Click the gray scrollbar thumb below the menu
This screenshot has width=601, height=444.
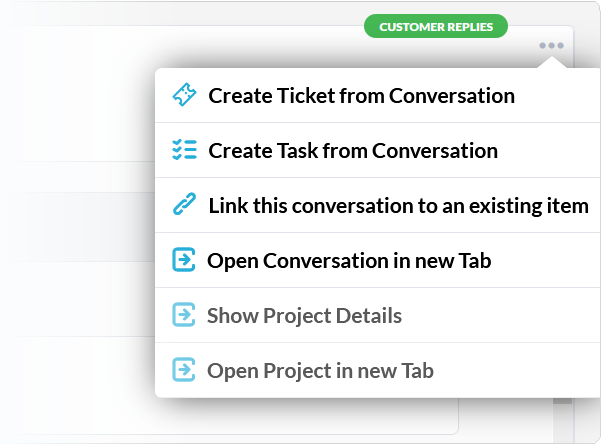pos(563,401)
